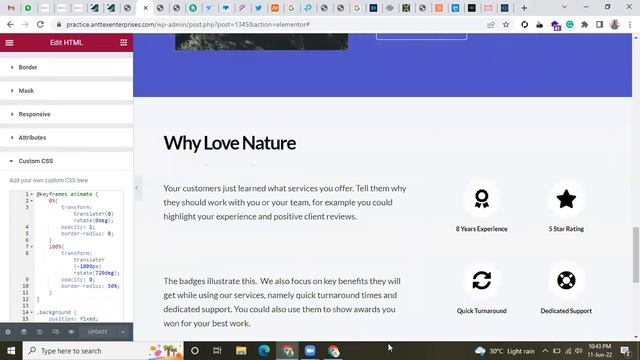
Task: Open the Windows Start menu
Action: [x=11, y=351]
